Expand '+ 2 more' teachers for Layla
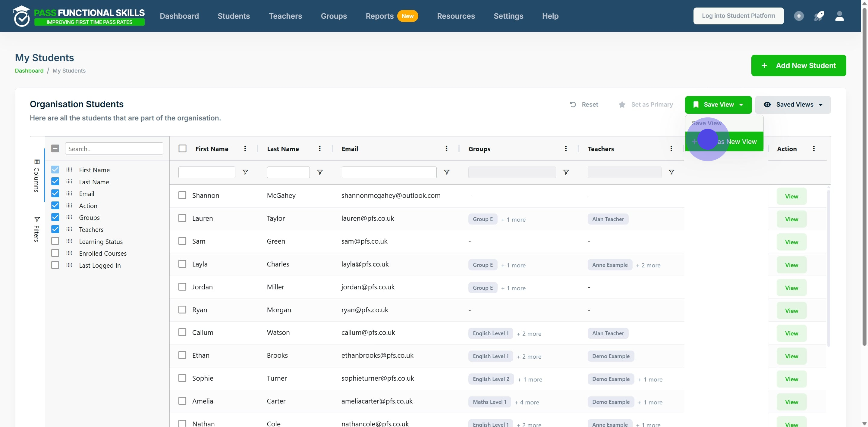868x427 pixels. point(648,265)
